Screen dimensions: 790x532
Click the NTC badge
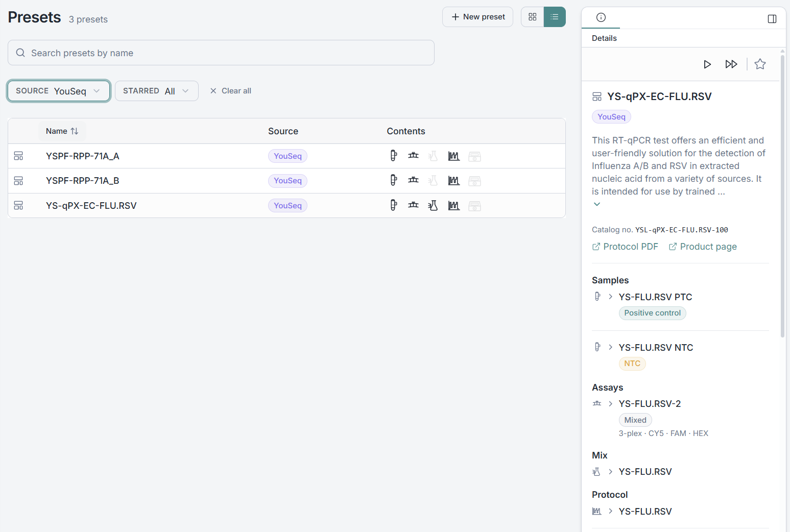click(632, 364)
